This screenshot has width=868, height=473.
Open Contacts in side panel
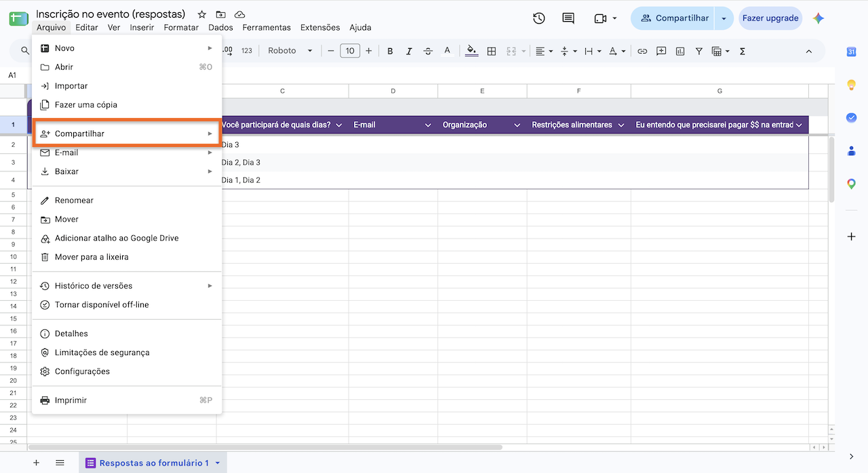tap(852, 150)
